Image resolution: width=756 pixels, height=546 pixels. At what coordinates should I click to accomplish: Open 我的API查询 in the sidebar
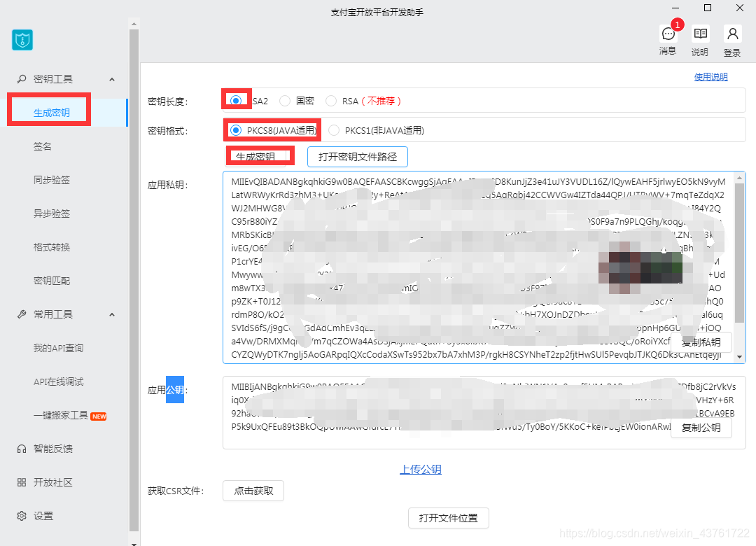click(58, 348)
